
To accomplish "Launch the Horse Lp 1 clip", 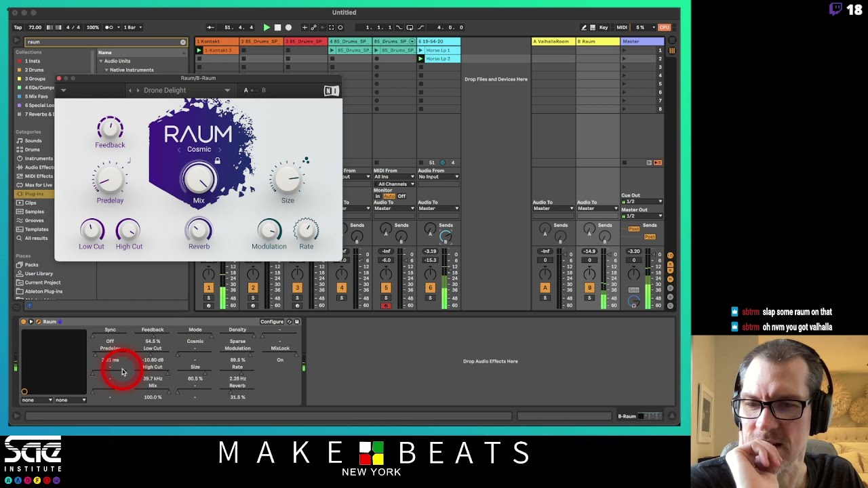I will coord(420,50).
